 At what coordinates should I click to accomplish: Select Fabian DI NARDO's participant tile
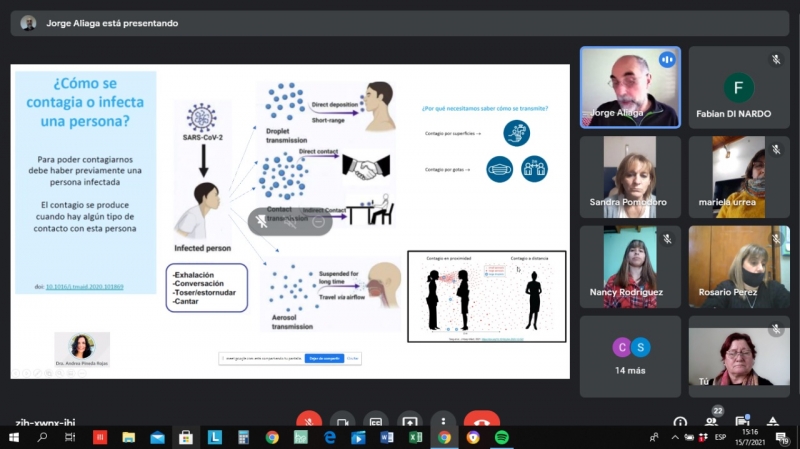coord(739,87)
